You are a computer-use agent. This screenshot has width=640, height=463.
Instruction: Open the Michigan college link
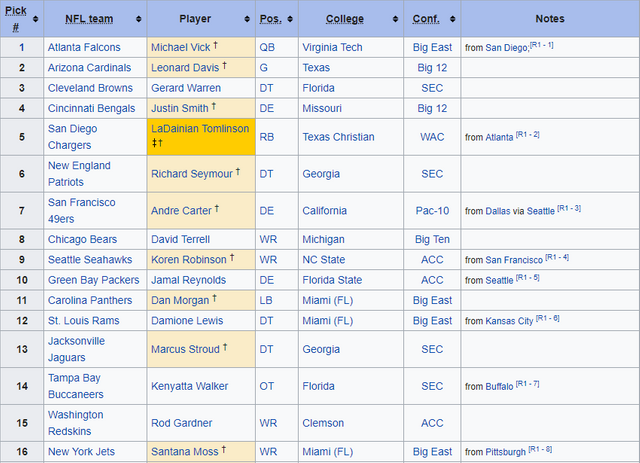click(323, 239)
